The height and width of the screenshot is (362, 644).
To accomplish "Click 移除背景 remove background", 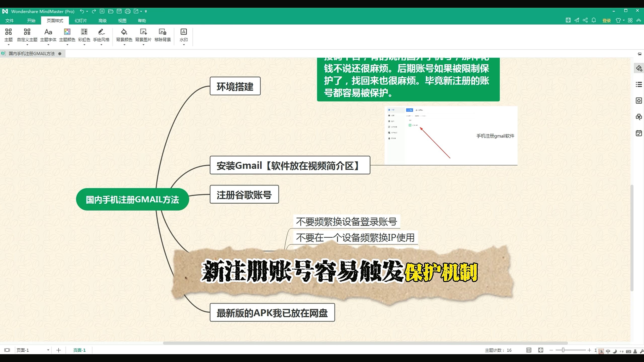I will 163,35.
